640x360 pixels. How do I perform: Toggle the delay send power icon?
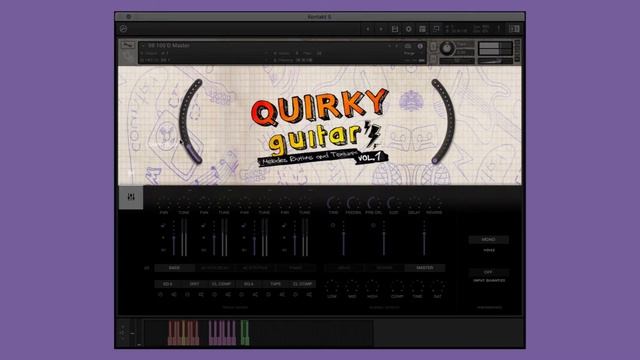(x=333, y=225)
